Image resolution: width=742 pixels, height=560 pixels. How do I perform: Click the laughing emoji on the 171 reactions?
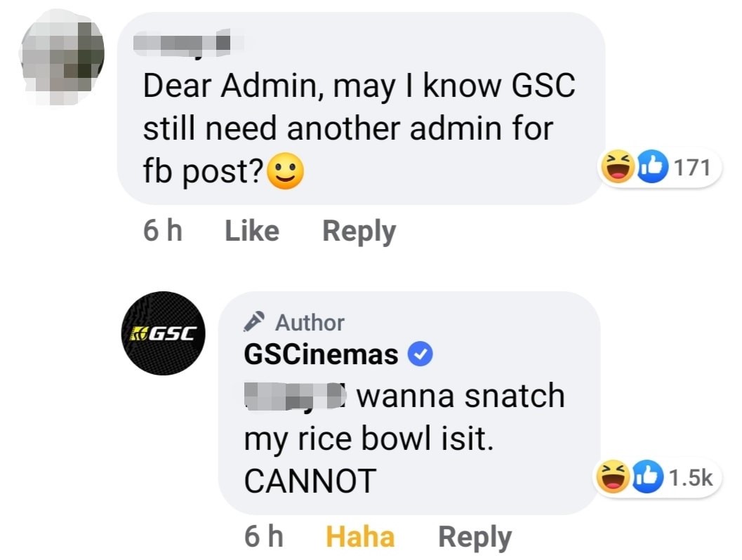point(612,168)
